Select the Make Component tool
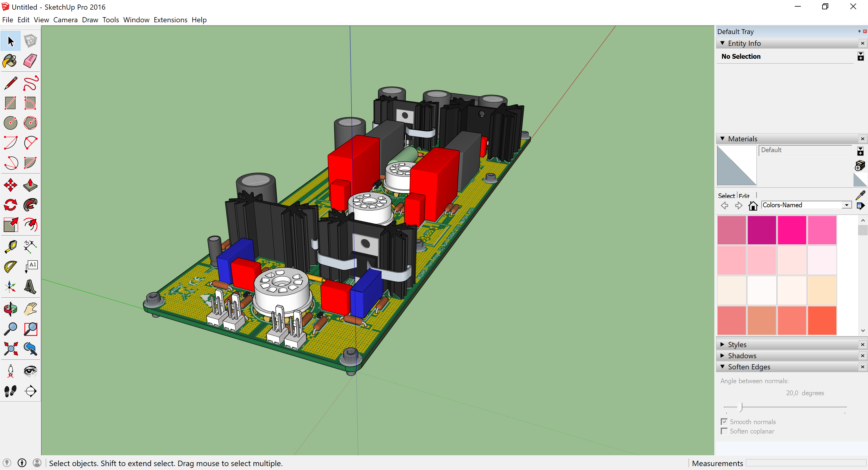Image resolution: width=868 pixels, height=470 pixels. coord(30,41)
